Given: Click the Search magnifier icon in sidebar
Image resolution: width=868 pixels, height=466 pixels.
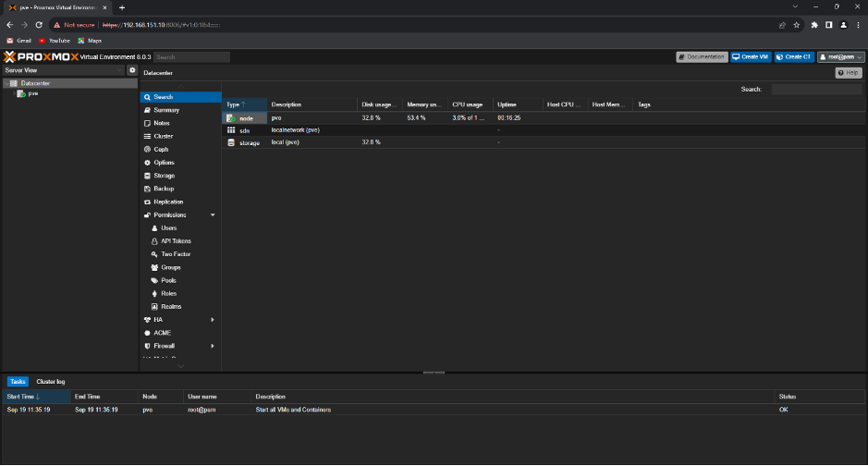Looking at the screenshot, I should pos(147,97).
